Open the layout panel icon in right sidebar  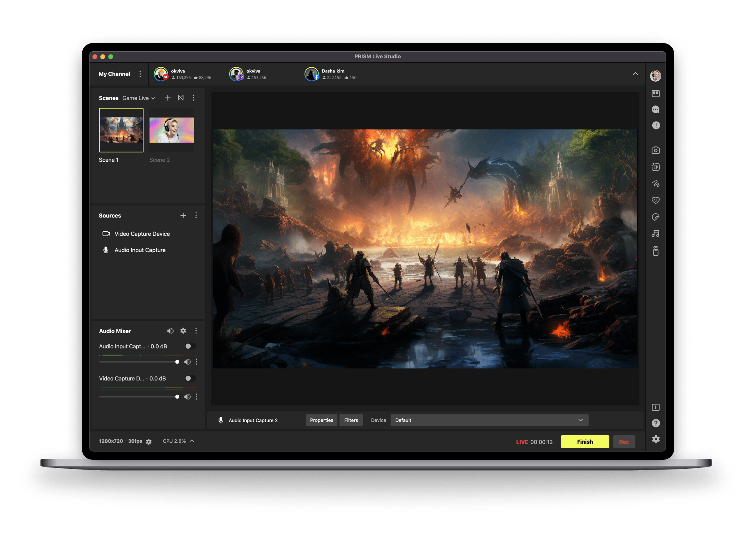click(x=656, y=93)
